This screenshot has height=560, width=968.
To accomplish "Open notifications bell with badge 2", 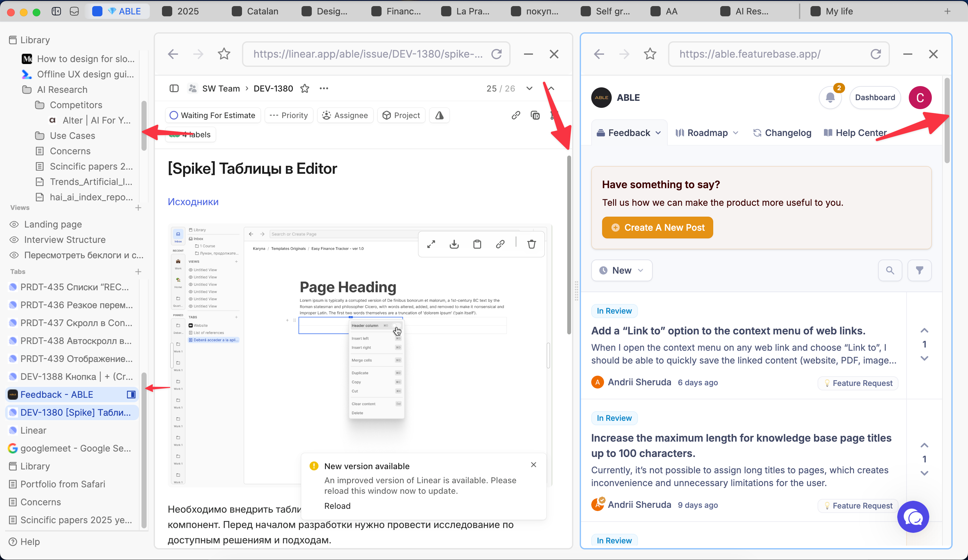I will coord(830,98).
